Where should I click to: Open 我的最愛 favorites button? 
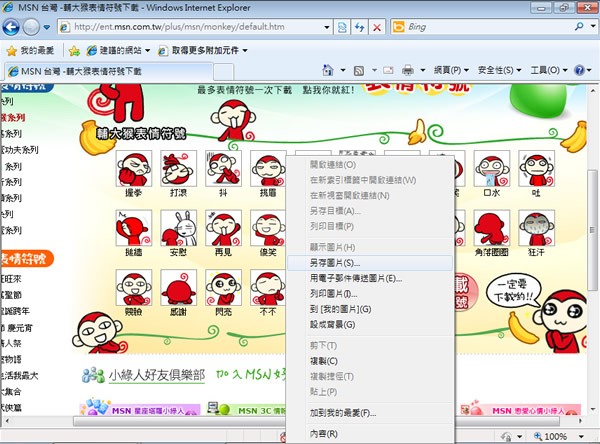pos(30,50)
